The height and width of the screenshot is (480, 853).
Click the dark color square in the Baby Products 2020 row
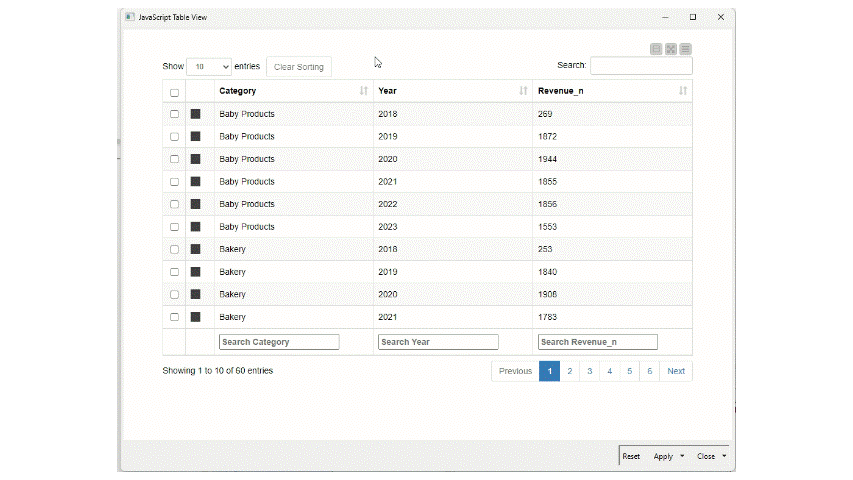tap(196, 159)
